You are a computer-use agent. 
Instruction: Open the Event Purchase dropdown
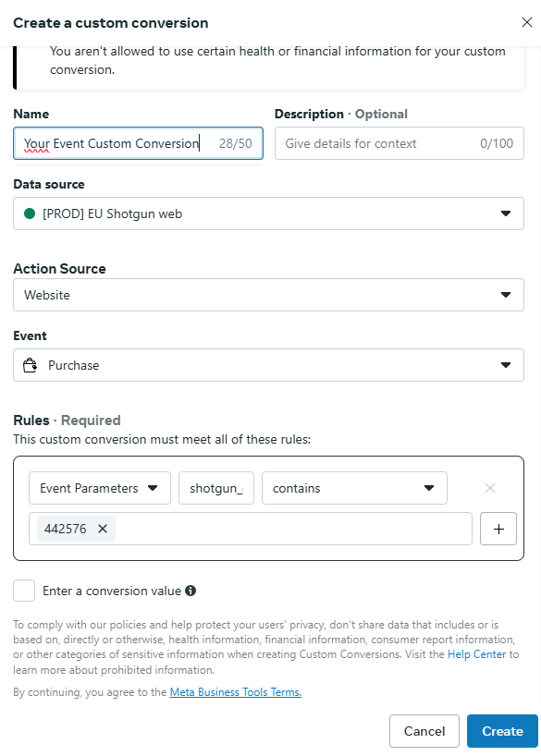tap(268, 365)
